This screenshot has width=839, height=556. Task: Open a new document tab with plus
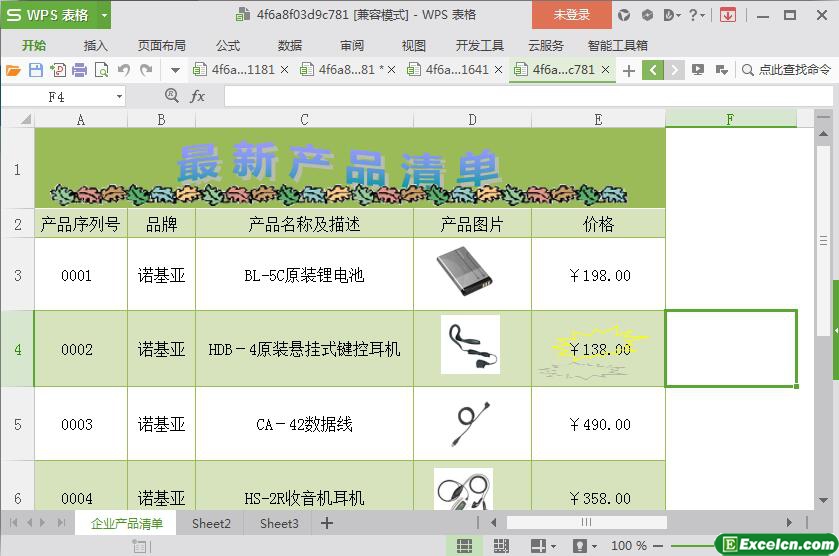628,70
